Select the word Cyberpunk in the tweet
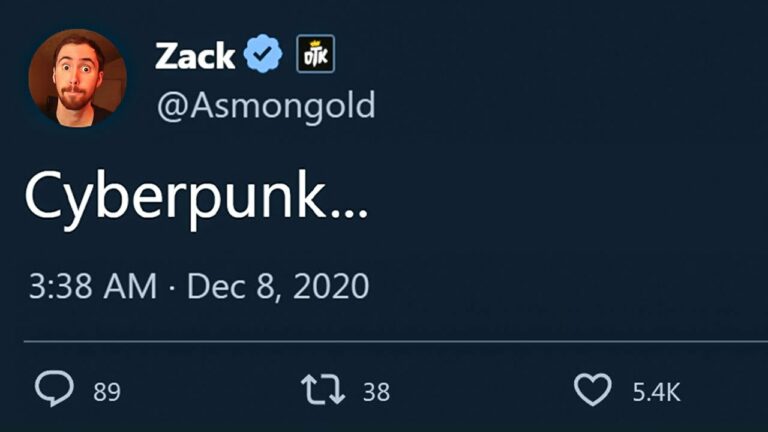 (176, 201)
